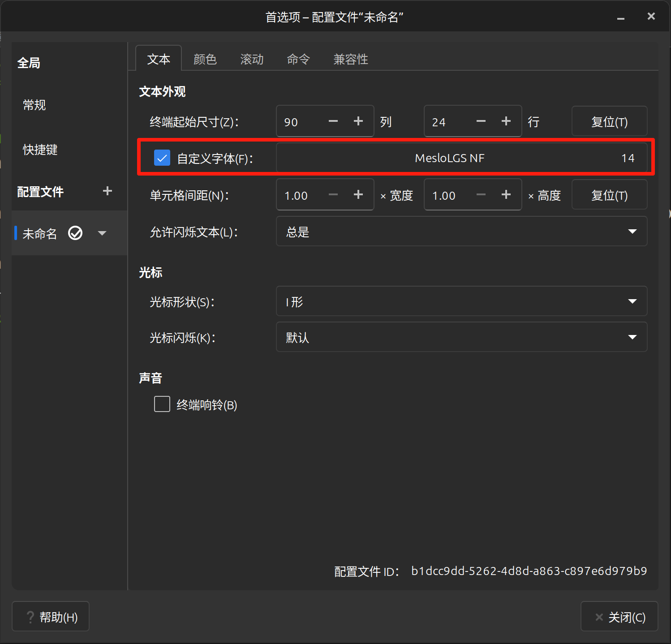Screen dimensions: 671x644
Task: Decrease terminal rows with minus button
Action: 481,121
